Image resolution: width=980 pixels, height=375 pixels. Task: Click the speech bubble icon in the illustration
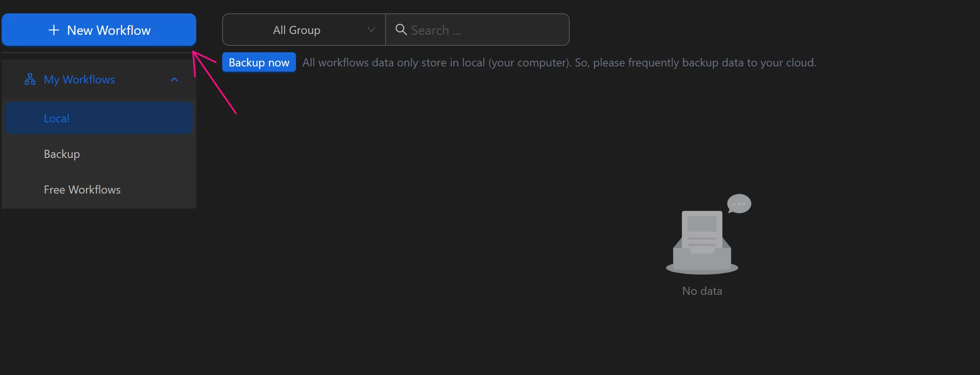pos(739,204)
